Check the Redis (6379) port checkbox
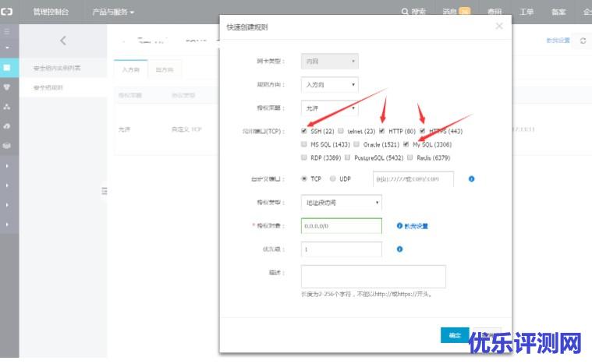The width and height of the screenshot is (592, 364). [x=410, y=157]
